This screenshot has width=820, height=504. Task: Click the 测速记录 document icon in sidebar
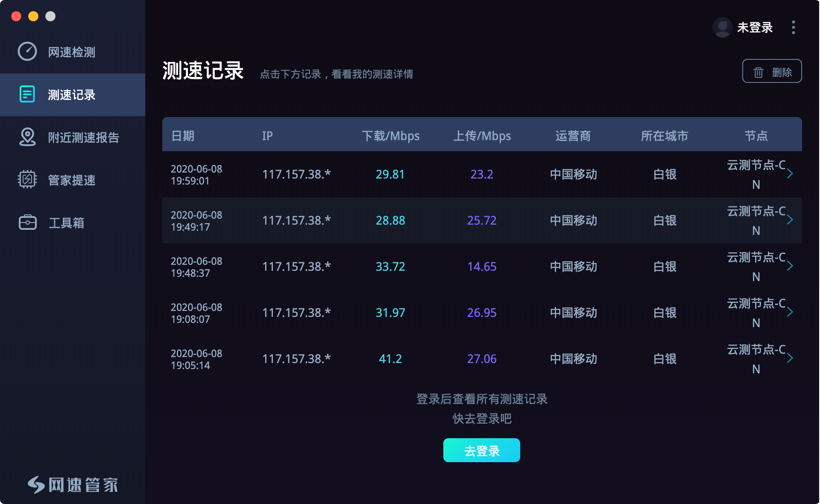[x=27, y=94]
